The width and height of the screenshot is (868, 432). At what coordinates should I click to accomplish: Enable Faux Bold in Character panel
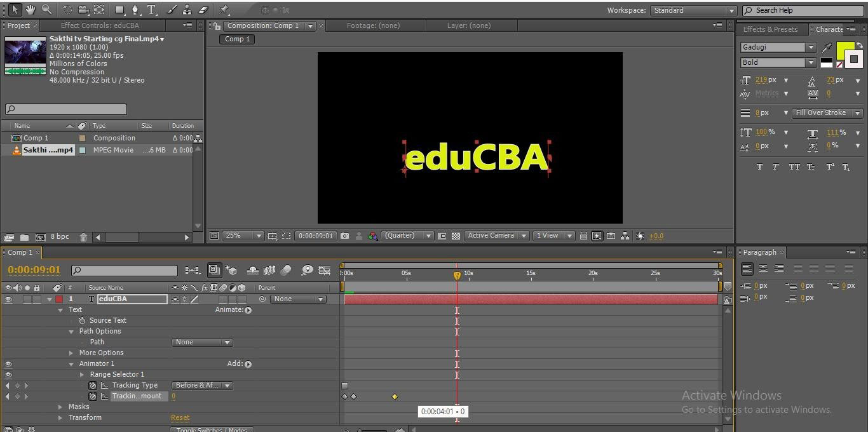click(759, 167)
